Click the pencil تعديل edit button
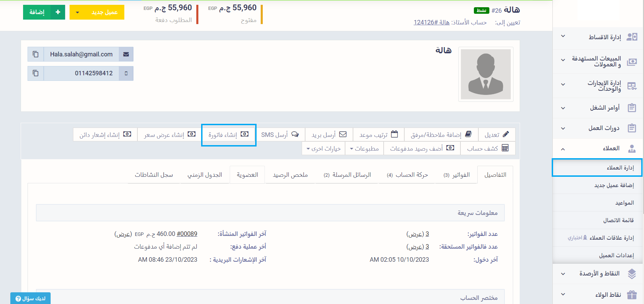The image size is (644, 304). point(497,134)
